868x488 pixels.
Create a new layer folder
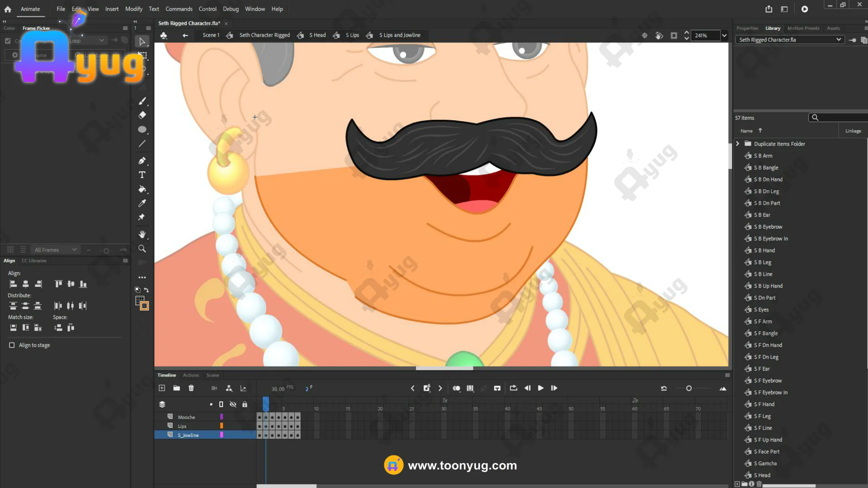point(177,388)
